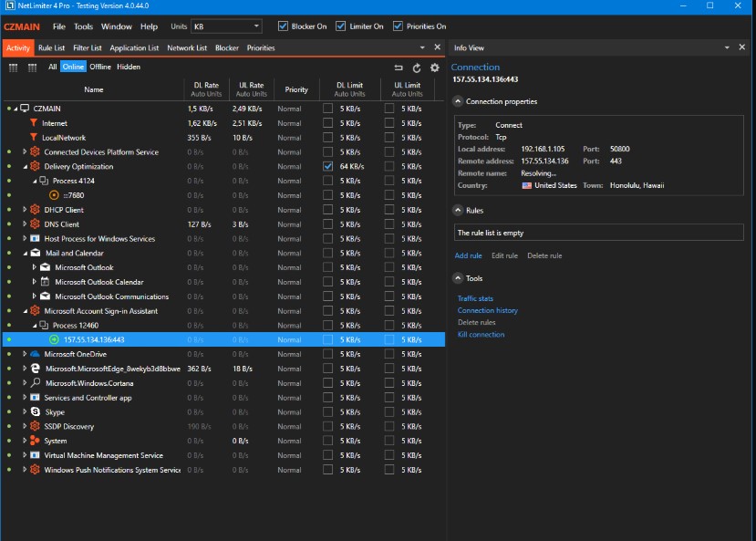Open NetLimiter settings via gear icon
756x541 pixels.
[434, 68]
